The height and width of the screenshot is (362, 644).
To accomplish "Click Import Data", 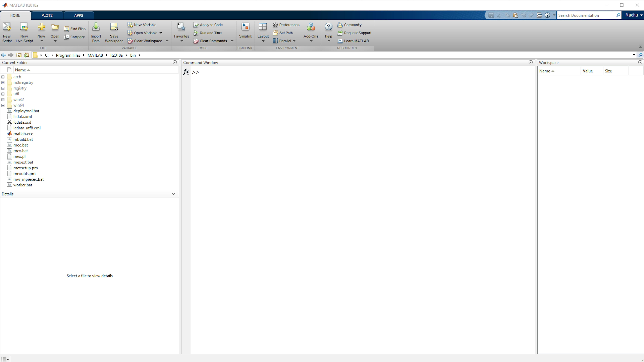I will 96,32.
